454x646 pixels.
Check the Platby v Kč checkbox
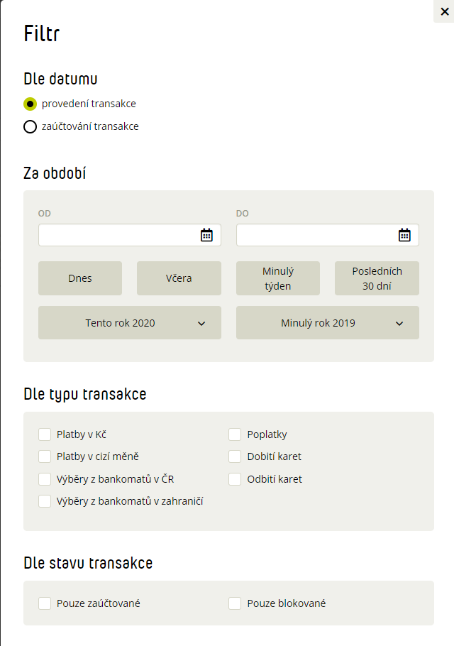point(44,434)
